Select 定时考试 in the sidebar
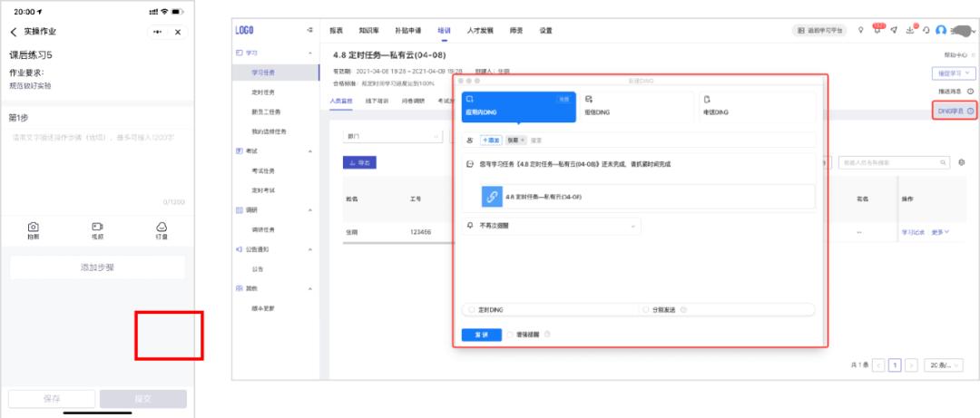This screenshot has height=418, width=980. pos(263,190)
